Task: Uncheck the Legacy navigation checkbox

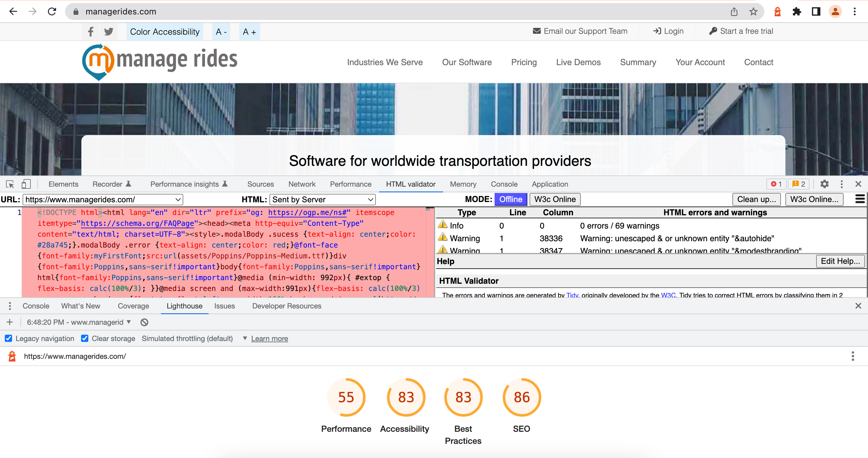Action: pyautogui.click(x=8, y=338)
